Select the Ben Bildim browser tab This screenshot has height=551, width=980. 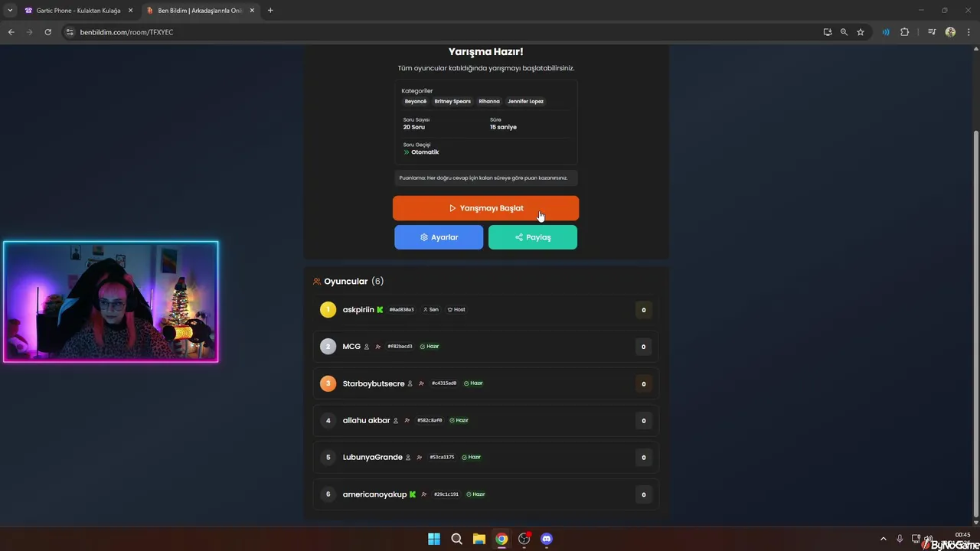199,11
